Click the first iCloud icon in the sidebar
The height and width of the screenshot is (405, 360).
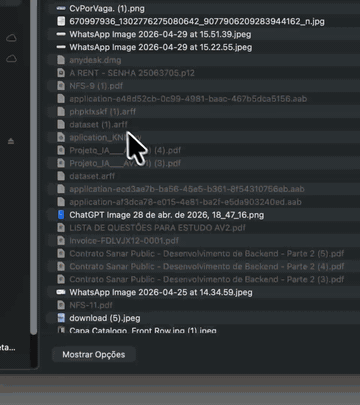point(11,38)
